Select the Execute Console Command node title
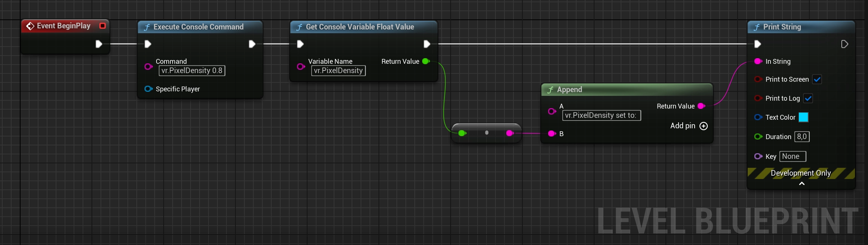Screen dimensions: 868x245 (198, 27)
